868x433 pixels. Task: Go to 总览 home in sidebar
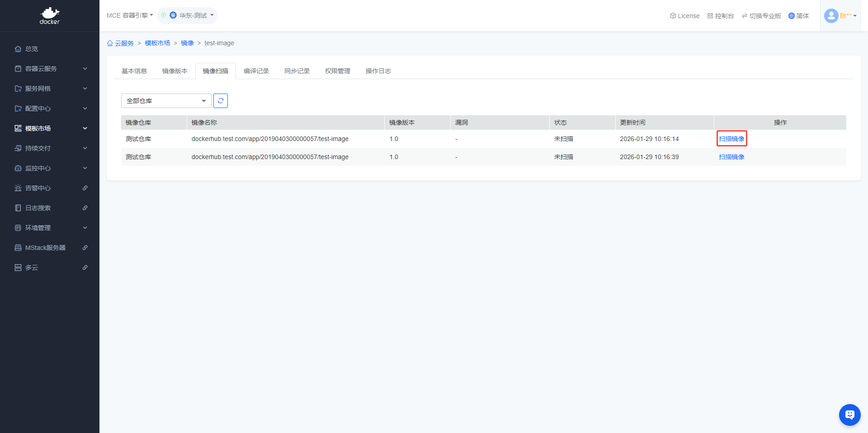32,49
